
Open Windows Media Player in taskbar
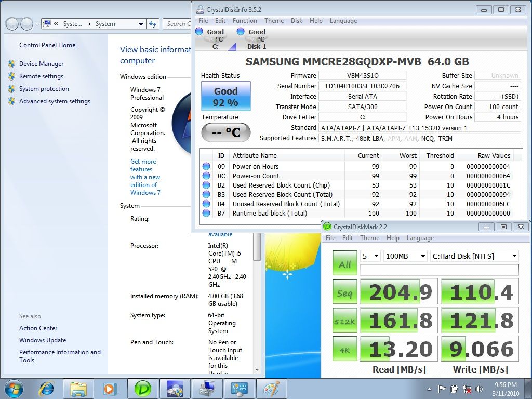tap(110, 388)
